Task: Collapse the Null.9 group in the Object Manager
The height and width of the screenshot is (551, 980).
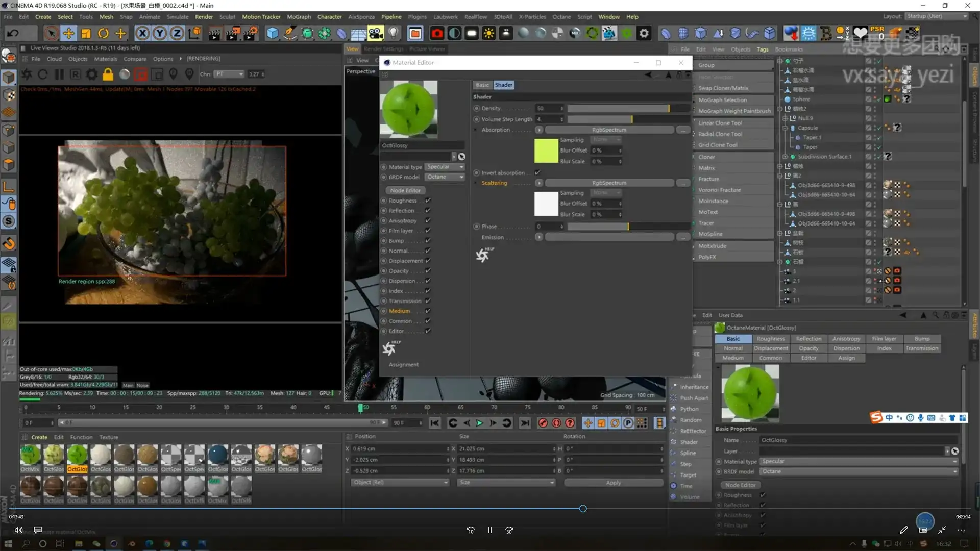Action: coord(786,118)
